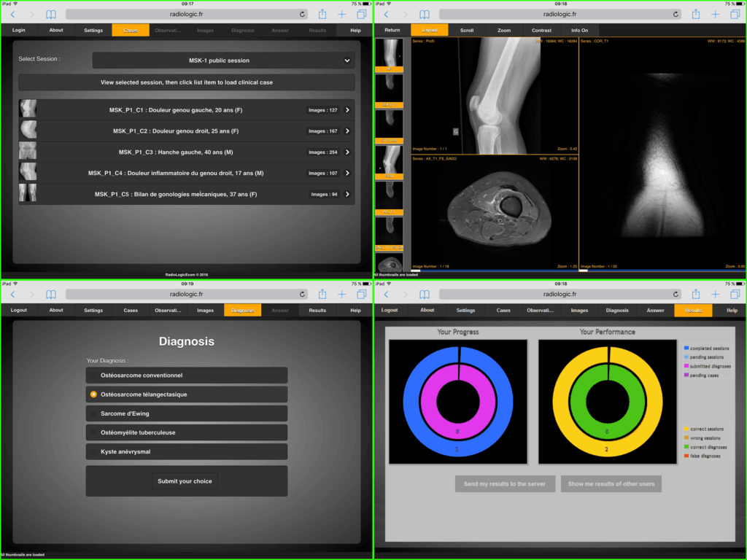Open the MSK-1 public session dropdown

[223, 61]
